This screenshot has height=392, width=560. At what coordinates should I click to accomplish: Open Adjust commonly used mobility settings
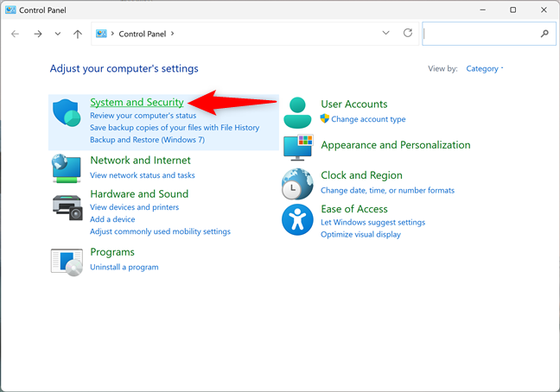(160, 231)
